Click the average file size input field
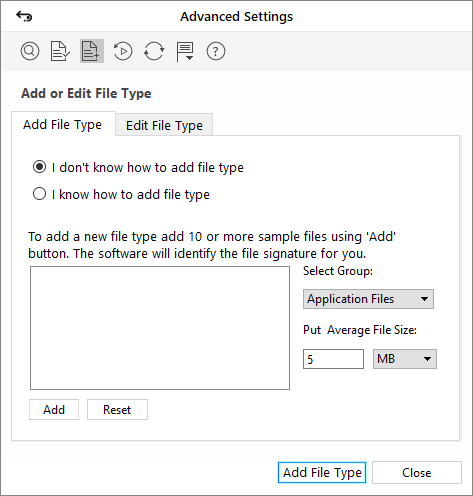Image resolution: width=473 pixels, height=496 pixels. pyautogui.click(x=333, y=359)
